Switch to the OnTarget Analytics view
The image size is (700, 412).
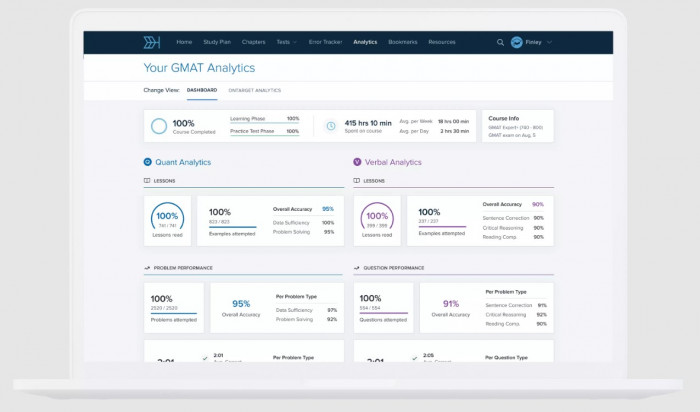point(254,90)
